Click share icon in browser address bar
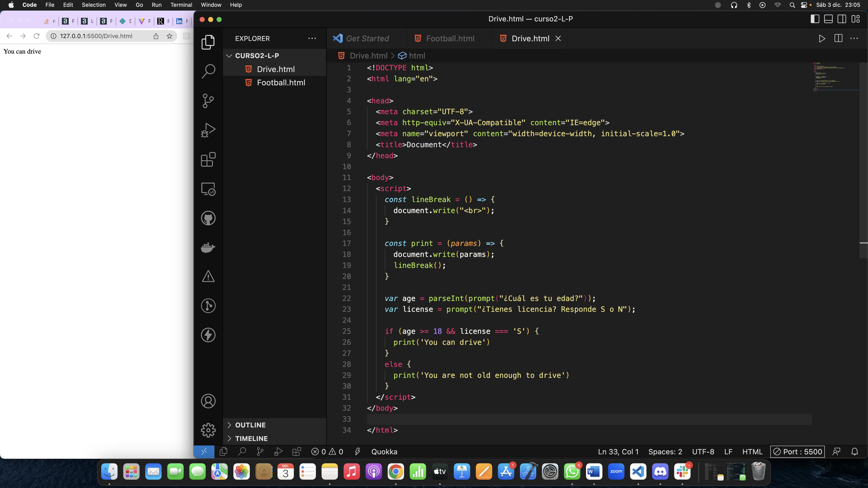 pos(156,36)
